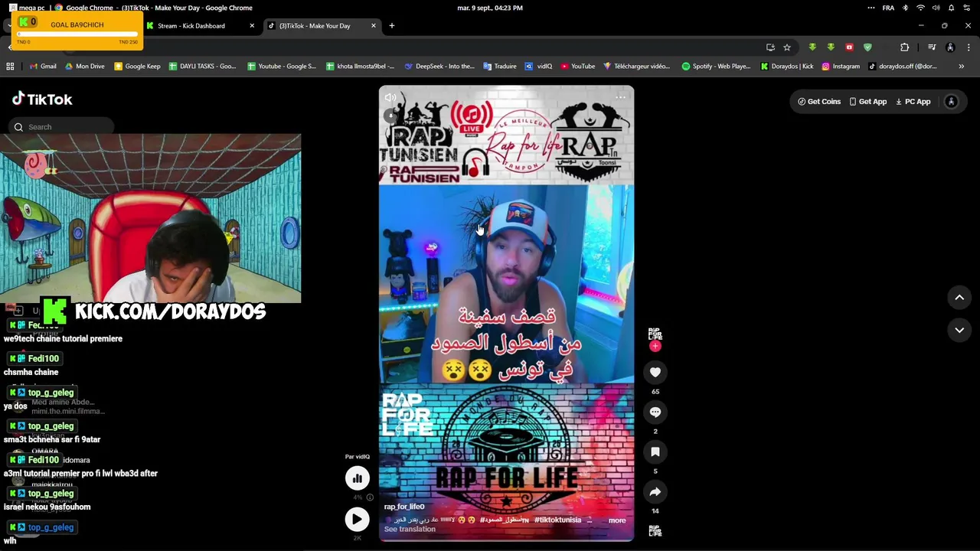Bookmark the video with the save icon
The height and width of the screenshot is (551, 980).
[655, 452]
